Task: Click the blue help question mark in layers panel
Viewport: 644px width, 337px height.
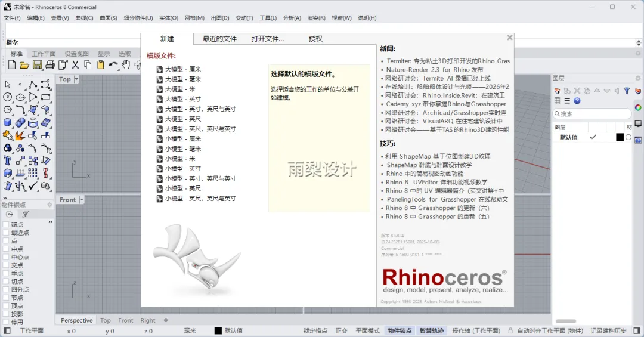Action: 577,101
